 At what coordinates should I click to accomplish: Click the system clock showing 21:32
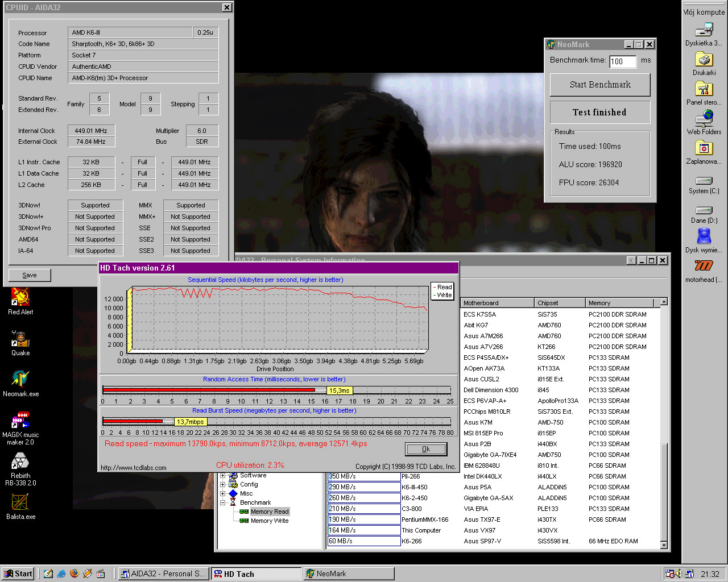pyautogui.click(x=710, y=574)
